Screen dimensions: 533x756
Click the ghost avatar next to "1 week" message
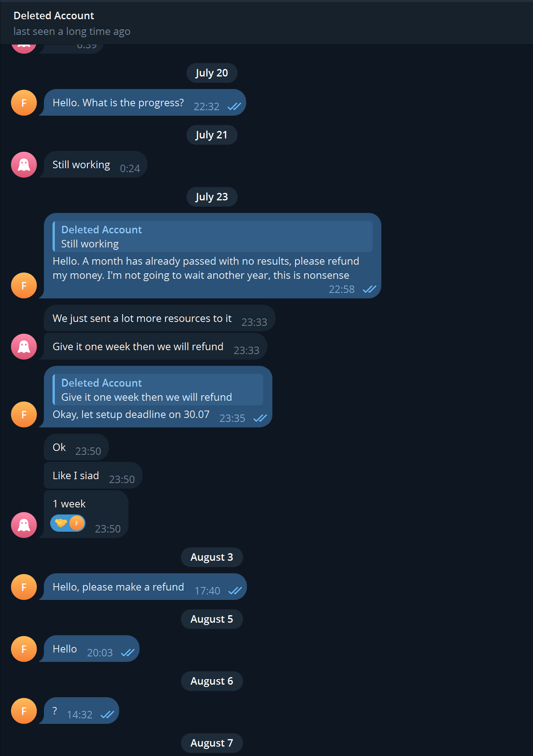[24, 525]
